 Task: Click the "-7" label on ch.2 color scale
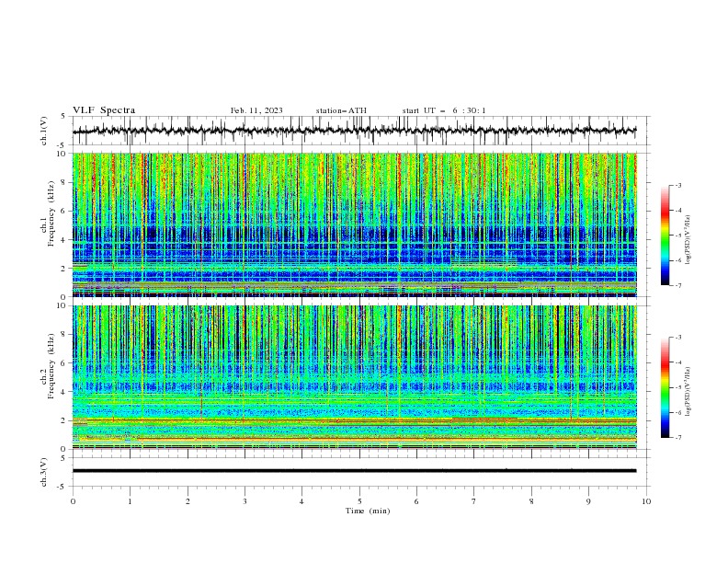678,438
